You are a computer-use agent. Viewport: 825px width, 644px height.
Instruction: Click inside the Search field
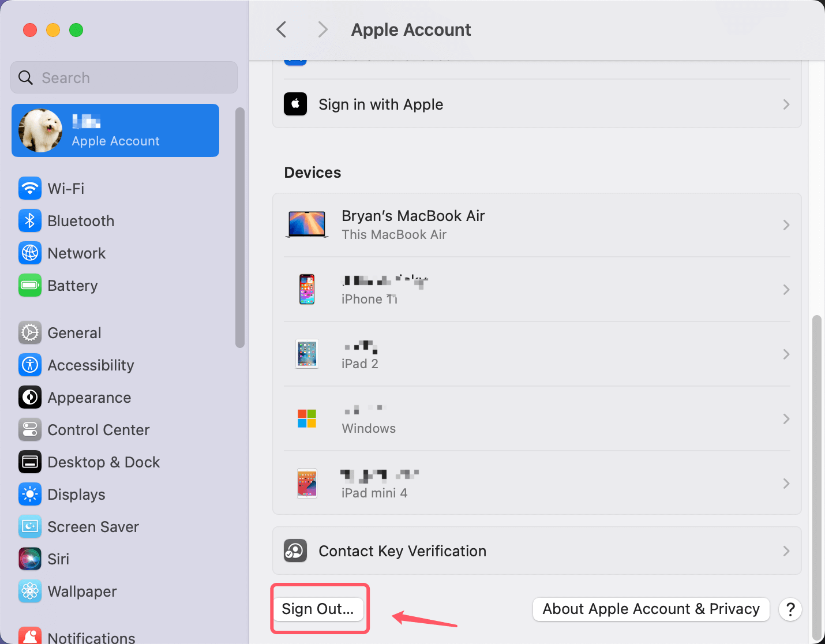point(123,77)
